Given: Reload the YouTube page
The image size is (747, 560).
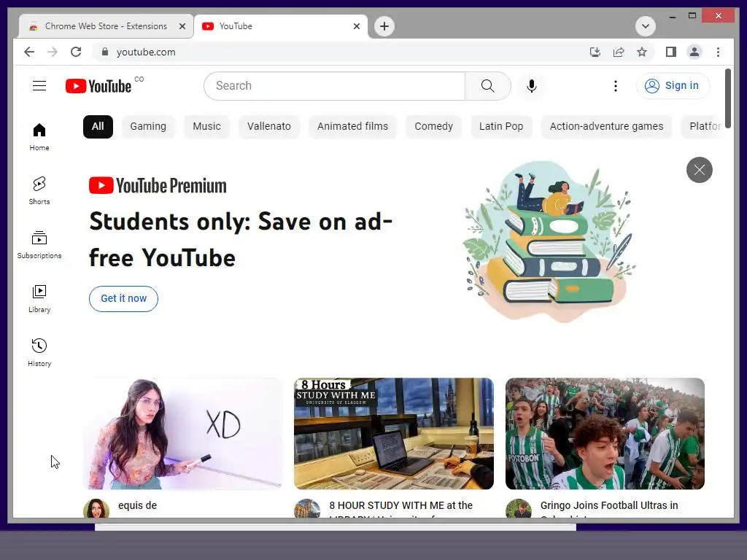Looking at the screenshot, I should pyautogui.click(x=76, y=52).
